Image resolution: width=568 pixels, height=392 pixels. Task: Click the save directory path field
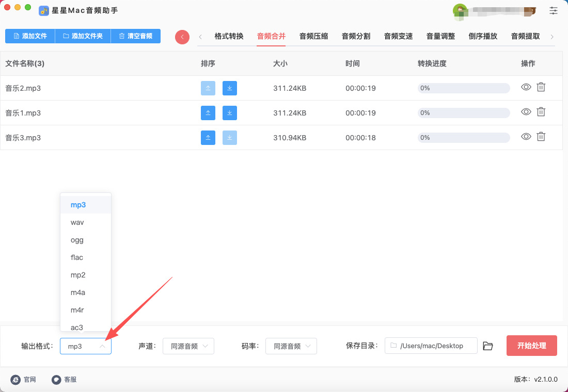coord(431,346)
